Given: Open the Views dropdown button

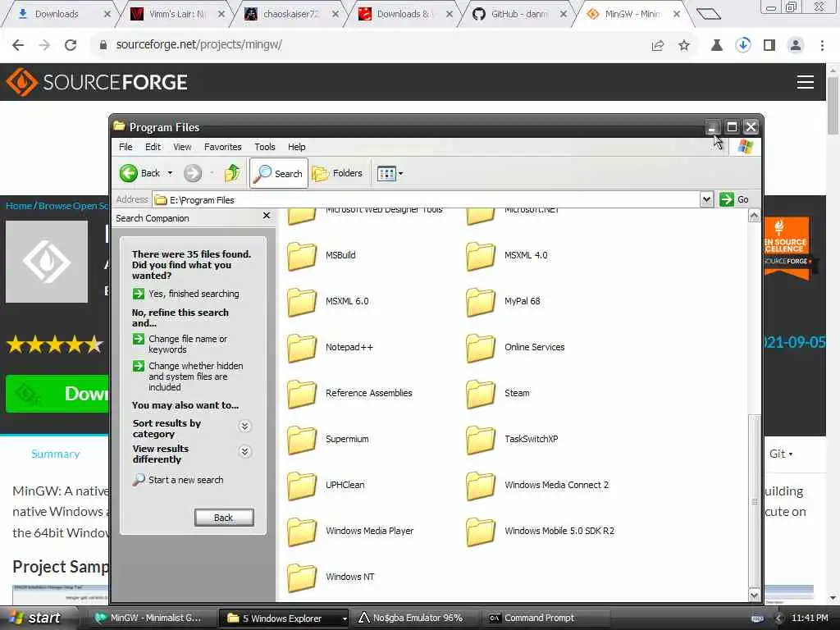Looking at the screenshot, I should pyautogui.click(x=390, y=173).
